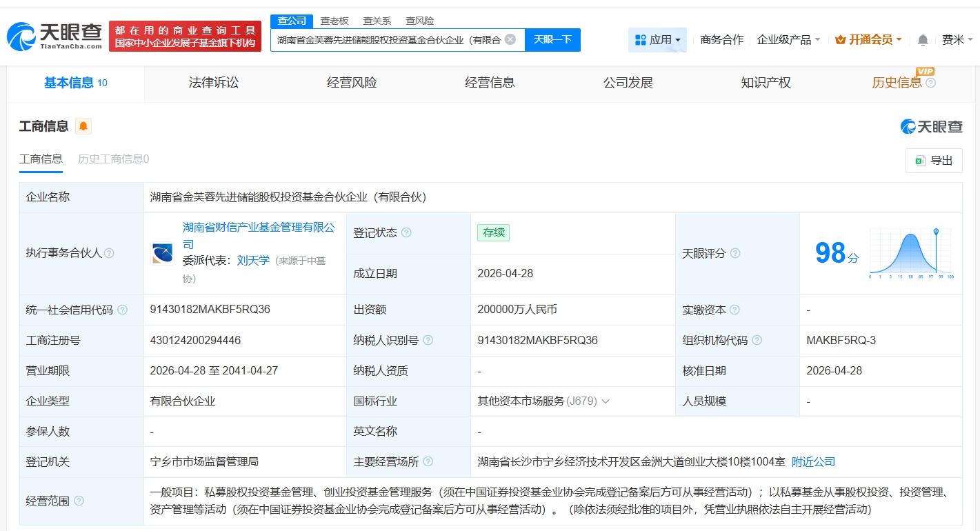Switch to 查风险 search tab
This screenshot has height=531, width=980.
tap(419, 21)
